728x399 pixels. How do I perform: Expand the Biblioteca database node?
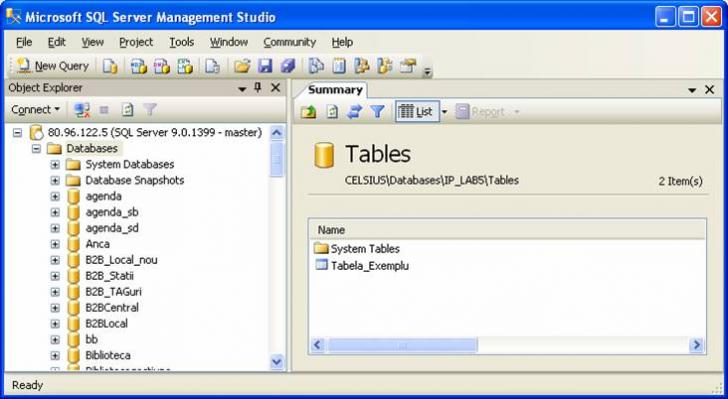pyautogui.click(x=55, y=355)
